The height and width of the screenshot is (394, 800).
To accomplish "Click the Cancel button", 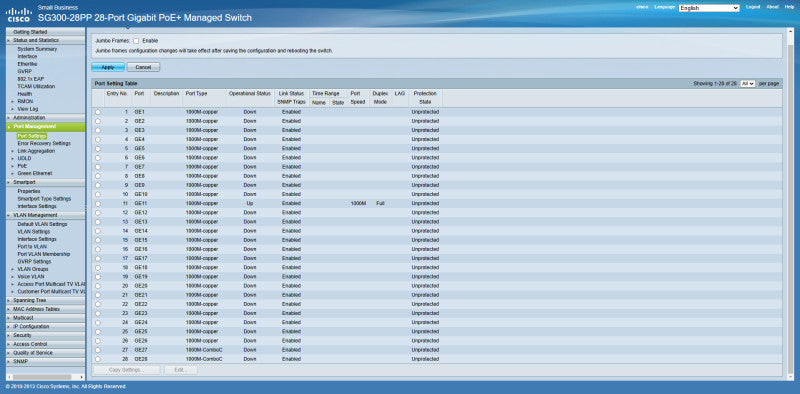I will pos(143,67).
